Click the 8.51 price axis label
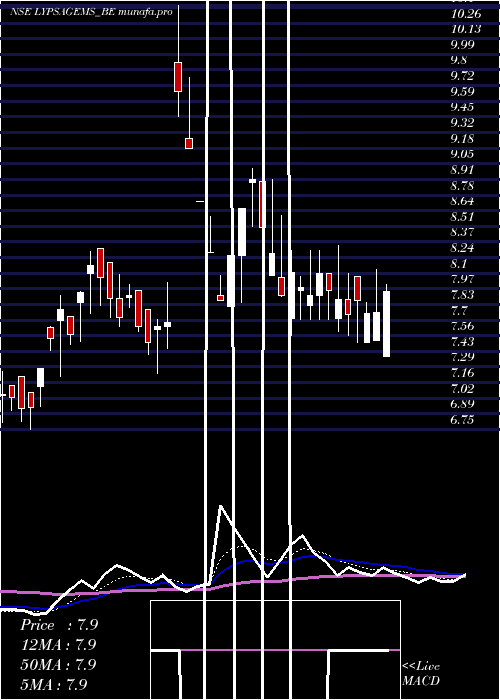 (x=462, y=217)
